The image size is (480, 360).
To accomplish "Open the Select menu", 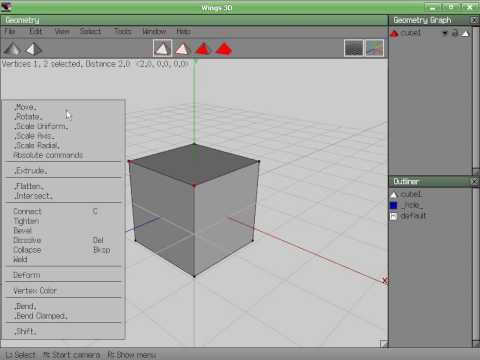I will [90, 31].
